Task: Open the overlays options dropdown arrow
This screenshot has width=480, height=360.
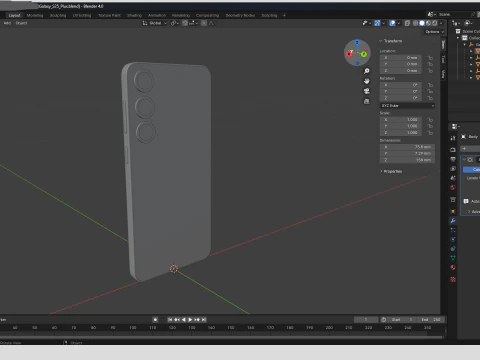Action: (x=399, y=23)
